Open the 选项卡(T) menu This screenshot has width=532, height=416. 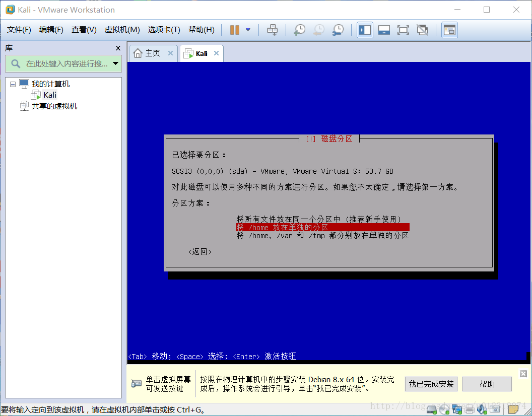click(x=164, y=30)
